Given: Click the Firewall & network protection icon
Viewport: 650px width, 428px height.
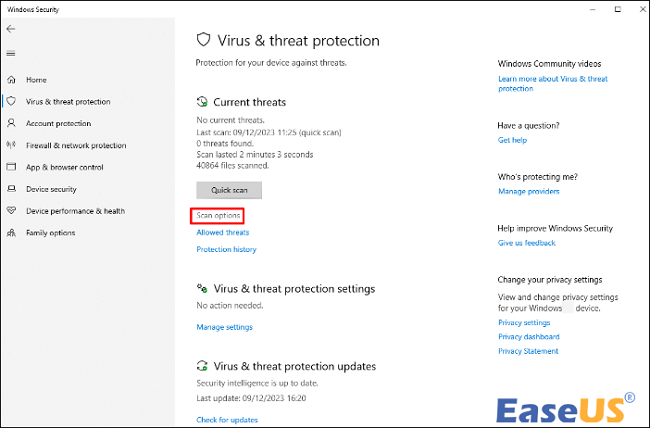Looking at the screenshot, I should point(12,145).
